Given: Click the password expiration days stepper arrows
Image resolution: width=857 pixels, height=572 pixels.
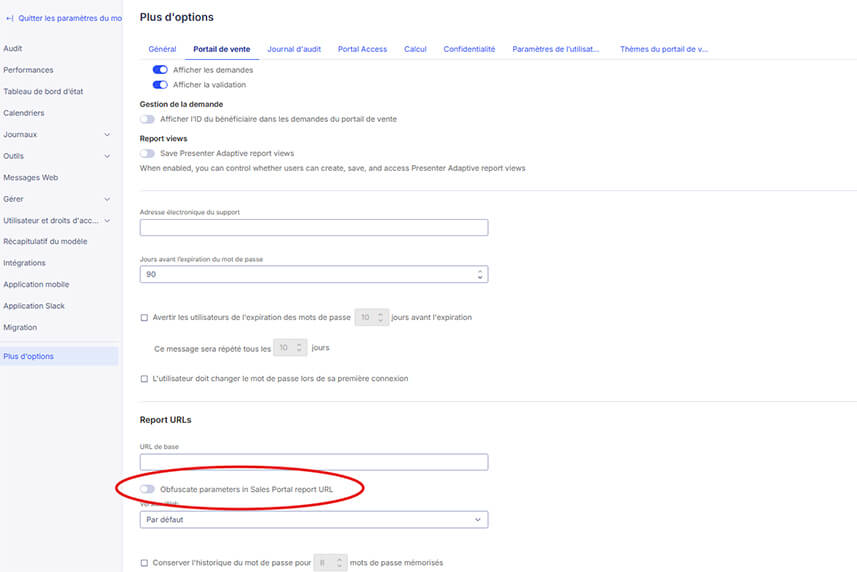Looking at the screenshot, I should [x=480, y=274].
